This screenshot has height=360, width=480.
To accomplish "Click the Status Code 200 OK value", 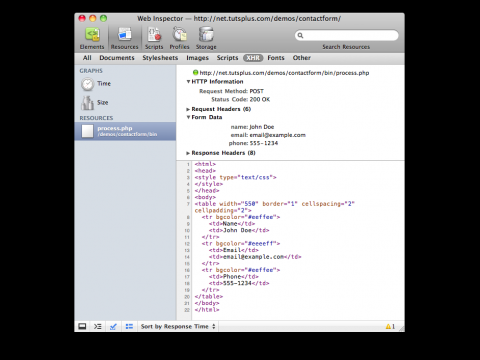I will tap(260, 99).
